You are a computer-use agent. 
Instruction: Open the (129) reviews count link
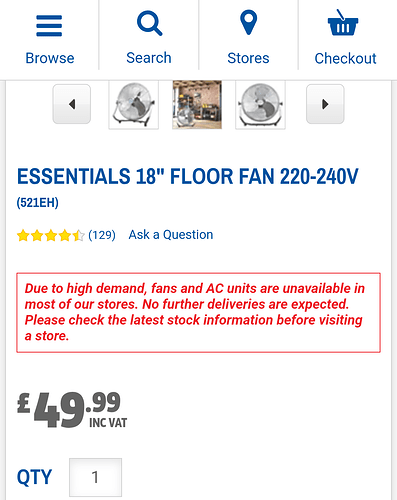102,235
